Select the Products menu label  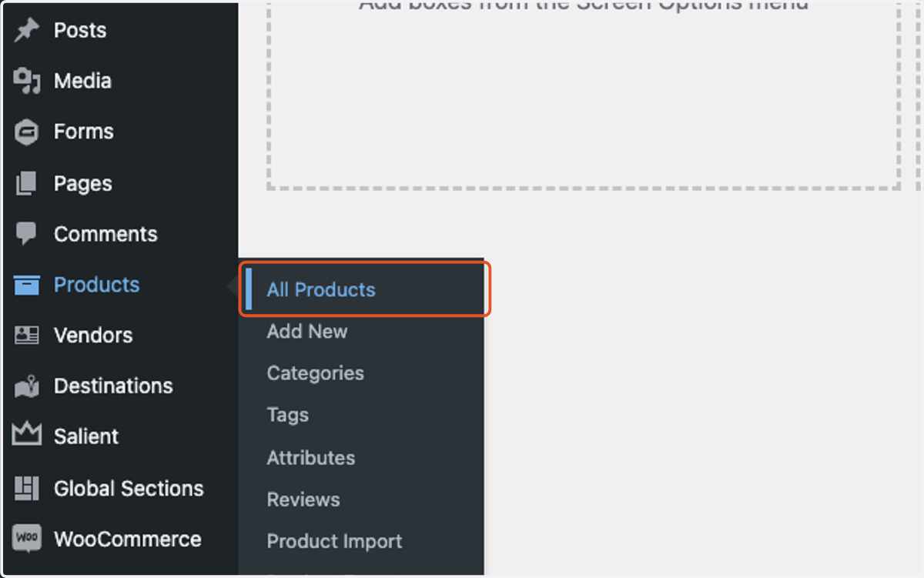97,285
